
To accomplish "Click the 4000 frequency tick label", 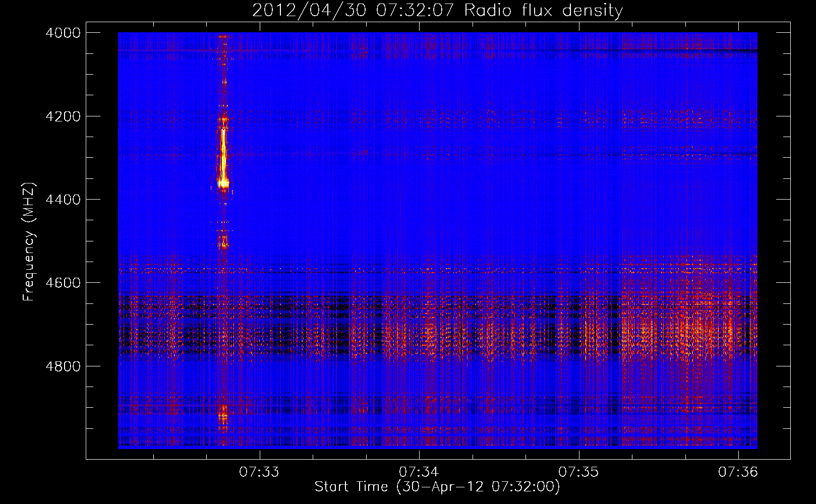I will pos(63,33).
